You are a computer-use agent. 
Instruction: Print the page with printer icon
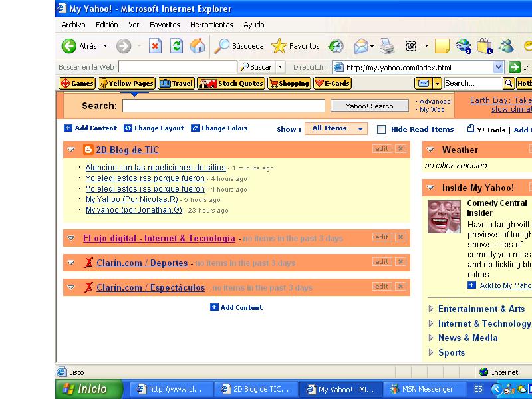387,46
